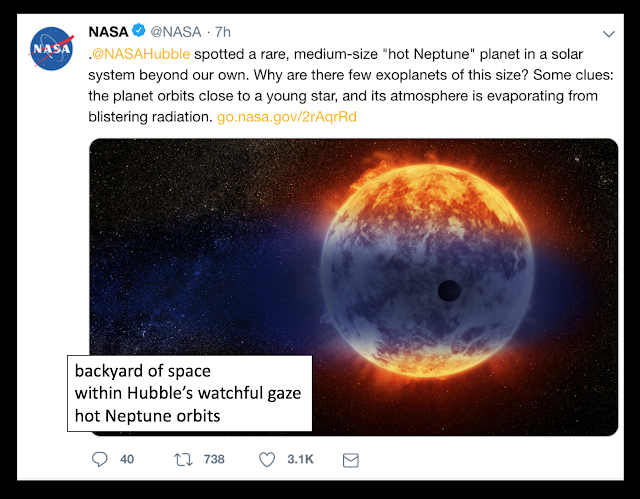Click the tweet text about blistering radiation
The width and height of the screenshot is (640, 499).
click(351, 85)
